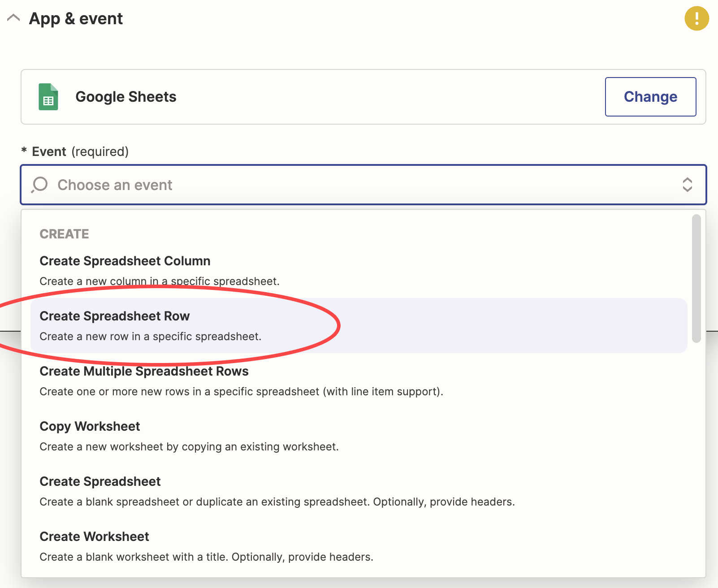Click 'Create a new row in a specific spreadsheet.' text

click(x=151, y=337)
